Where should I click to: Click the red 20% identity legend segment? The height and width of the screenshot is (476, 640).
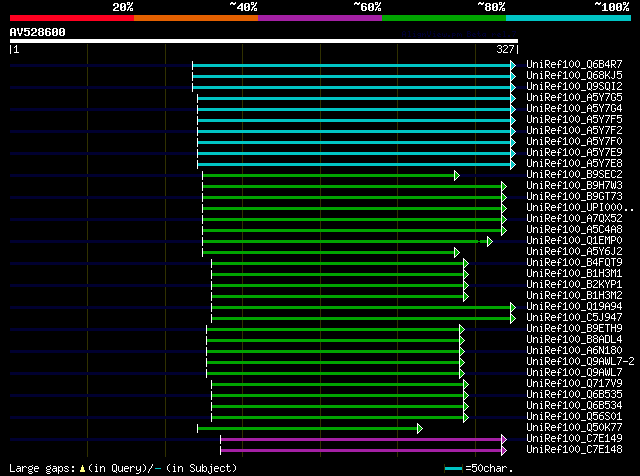[x=72, y=18]
